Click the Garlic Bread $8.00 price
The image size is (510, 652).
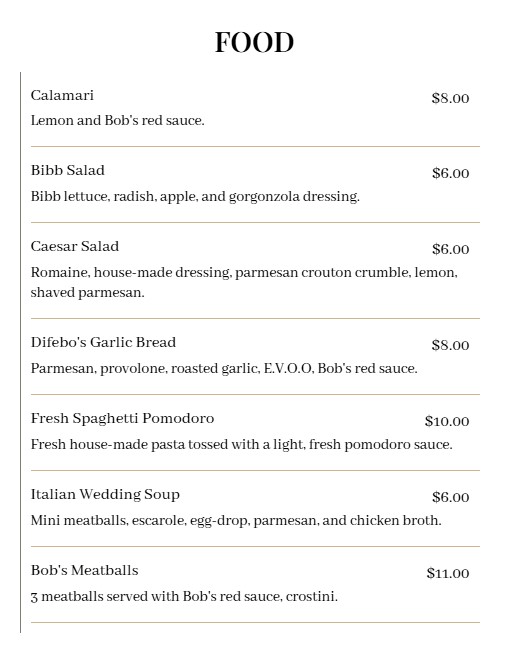pos(450,345)
